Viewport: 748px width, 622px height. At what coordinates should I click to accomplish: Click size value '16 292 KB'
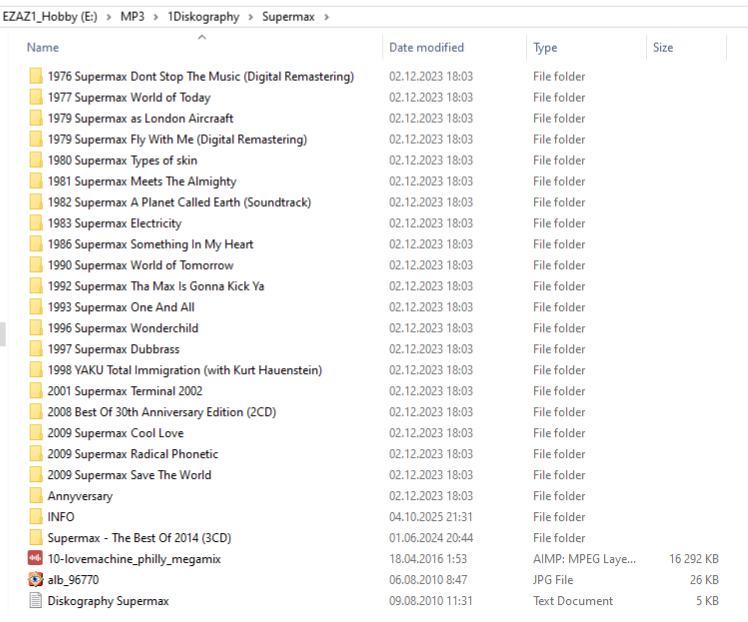coord(694,559)
